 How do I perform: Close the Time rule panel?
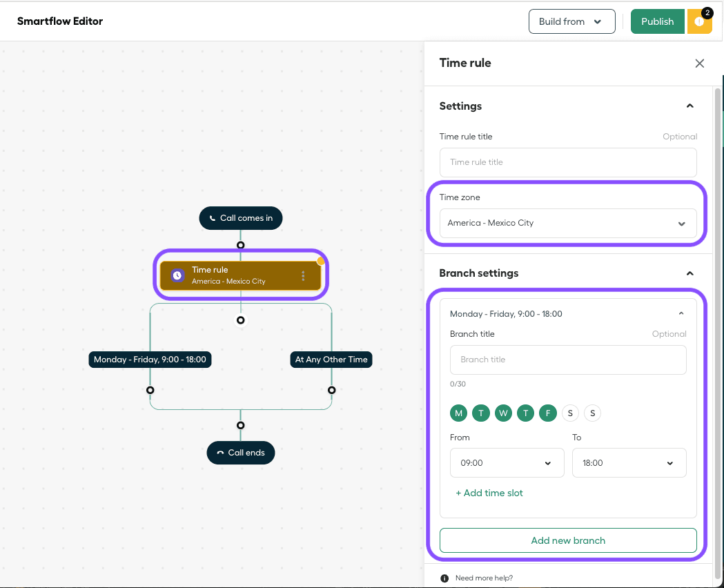699,63
